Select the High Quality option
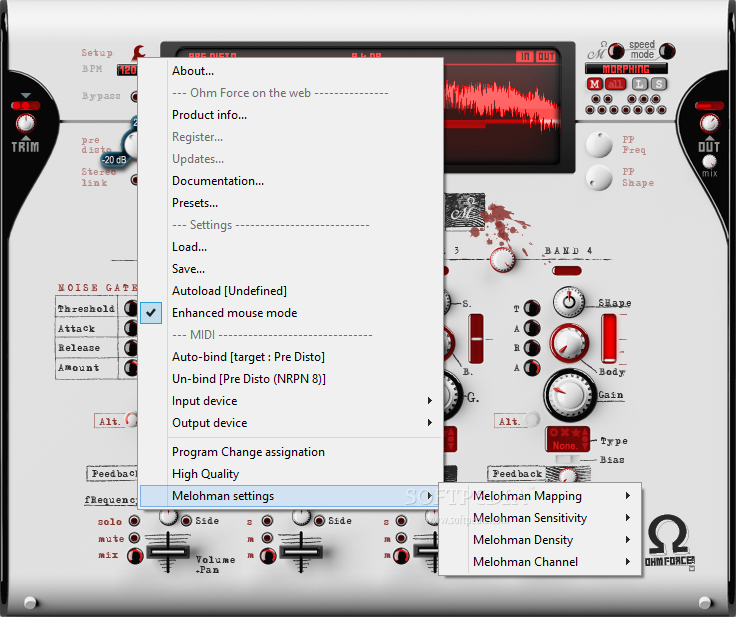The height and width of the screenshot is (617, 736). point(292,474)
